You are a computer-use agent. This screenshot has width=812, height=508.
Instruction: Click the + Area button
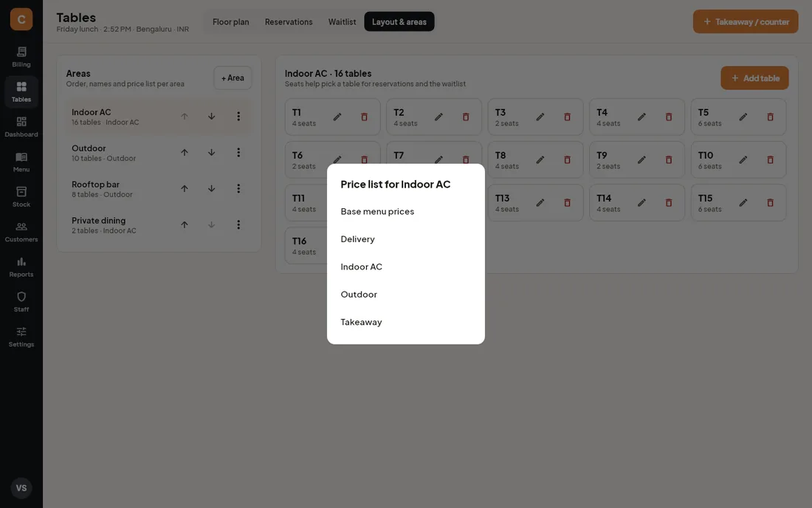tap(233, 78)
